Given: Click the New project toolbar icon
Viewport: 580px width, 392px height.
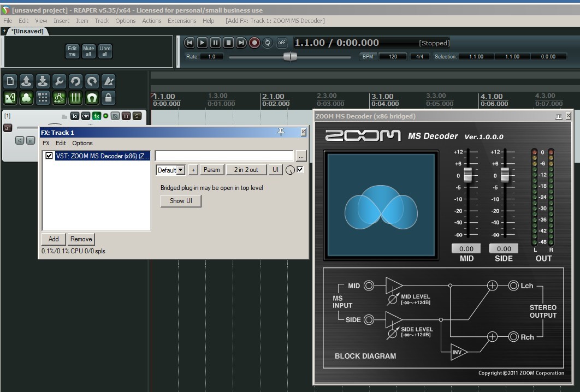Looking at the screenshot, I should click(10, 81).
